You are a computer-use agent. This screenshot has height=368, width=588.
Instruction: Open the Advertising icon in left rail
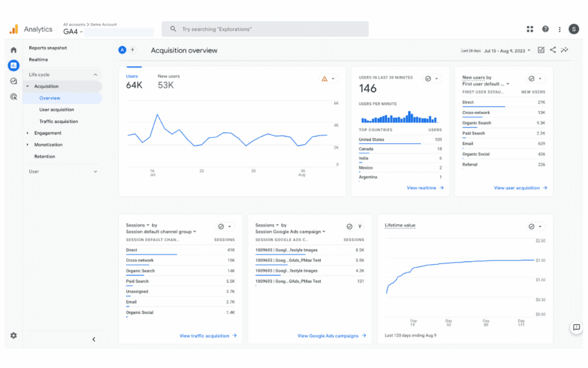click(x=13, y=97)
